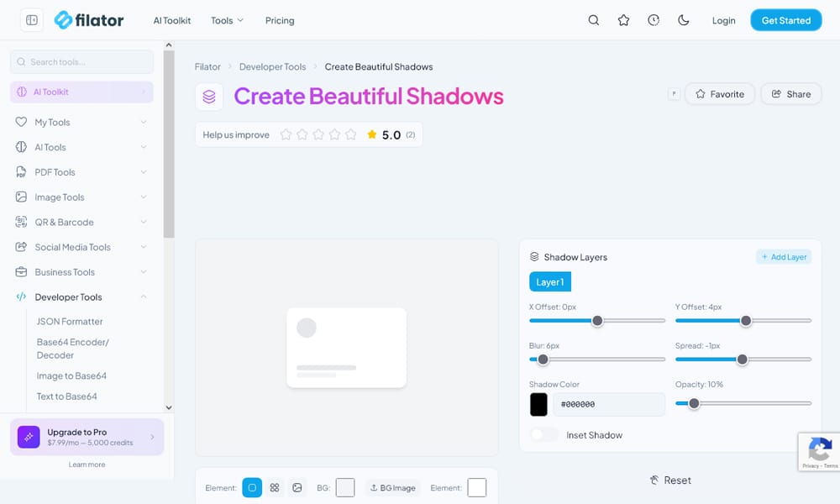The height and width of the screenshot is (504, 840).
Task: Select the grid element shape icon
Action: pyautogui.click(x=275, y=487)
